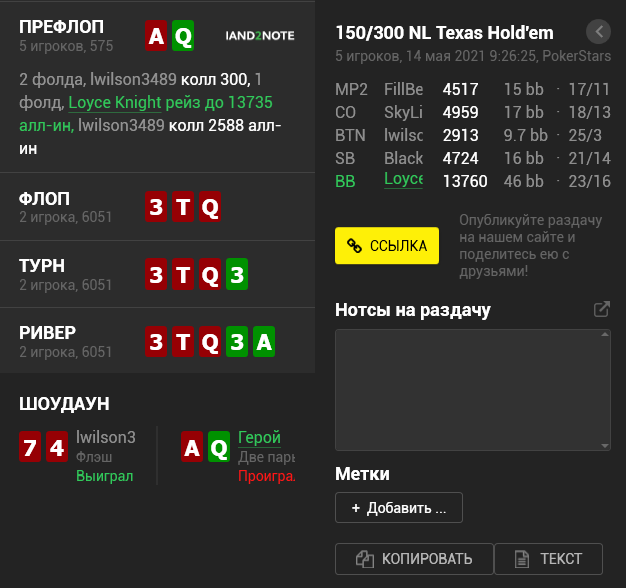Click hero's showdown Ace card
The width and height of the screenshot is (626, 588).
click(x=192, y=447)
